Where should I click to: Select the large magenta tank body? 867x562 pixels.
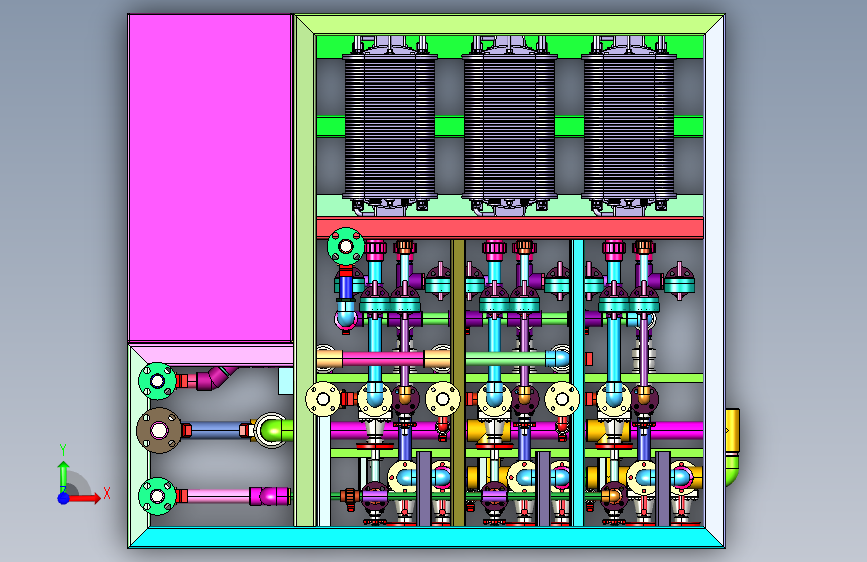pos(210,177)
